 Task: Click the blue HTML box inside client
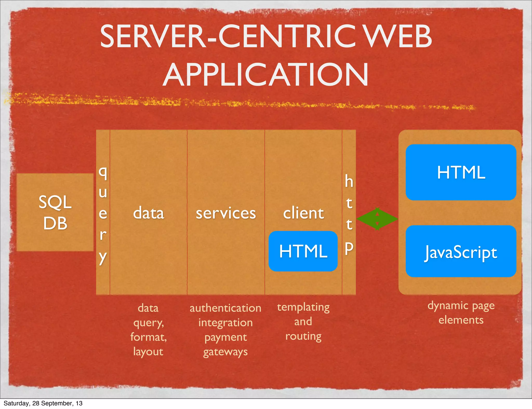(303, 251)
